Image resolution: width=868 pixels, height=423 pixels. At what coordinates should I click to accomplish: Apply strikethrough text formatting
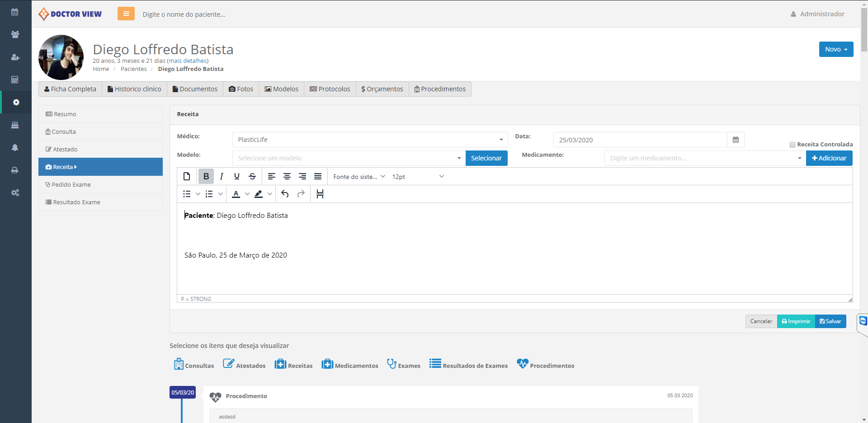click(252, 176)
